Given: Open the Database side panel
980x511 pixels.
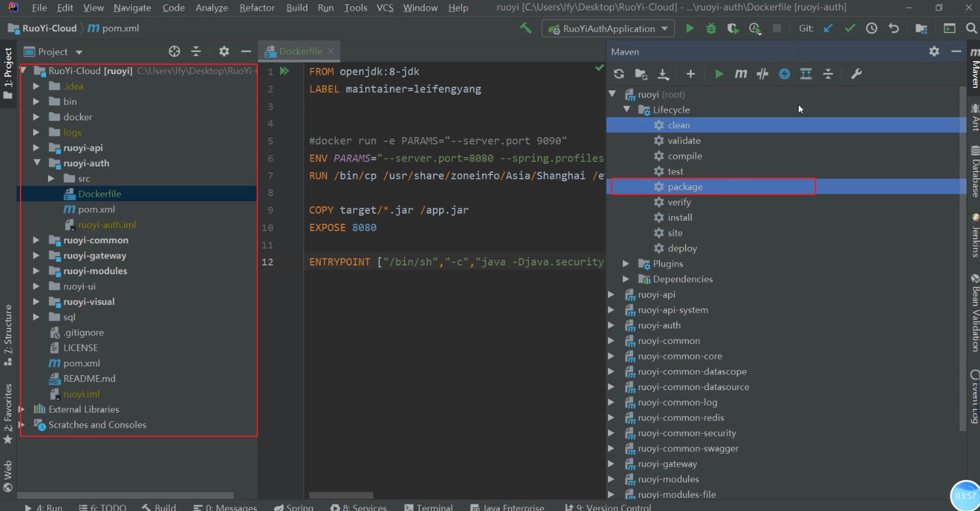Looking at the screenshot, I should pyautogui.click(x=974, y=171).
